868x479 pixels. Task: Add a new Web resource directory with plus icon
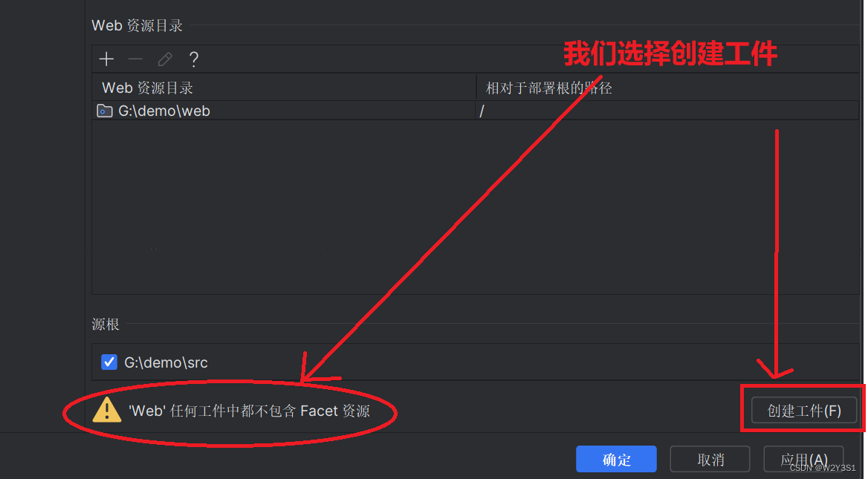pyautogui.click(x=106, y=59)
